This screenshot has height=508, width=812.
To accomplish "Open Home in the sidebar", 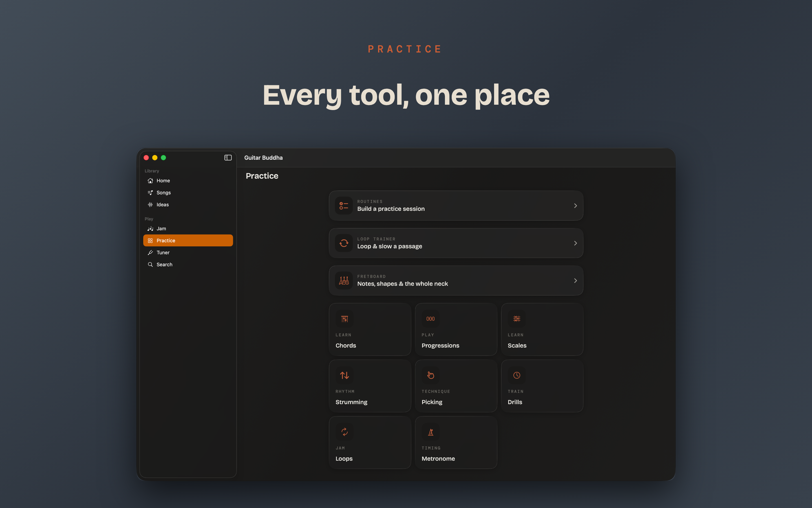I will point(188,181).
